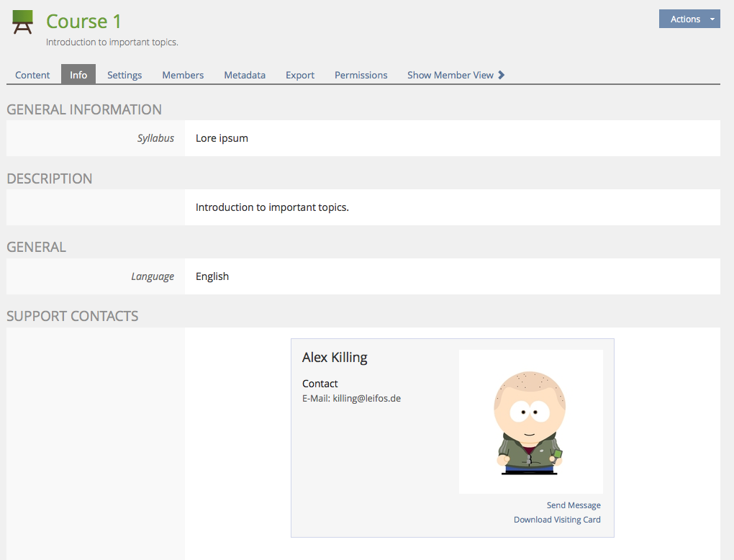This screenshot has height=560, width=734.
Task: Open the Metadata tab
Action: tap(245, 75)
